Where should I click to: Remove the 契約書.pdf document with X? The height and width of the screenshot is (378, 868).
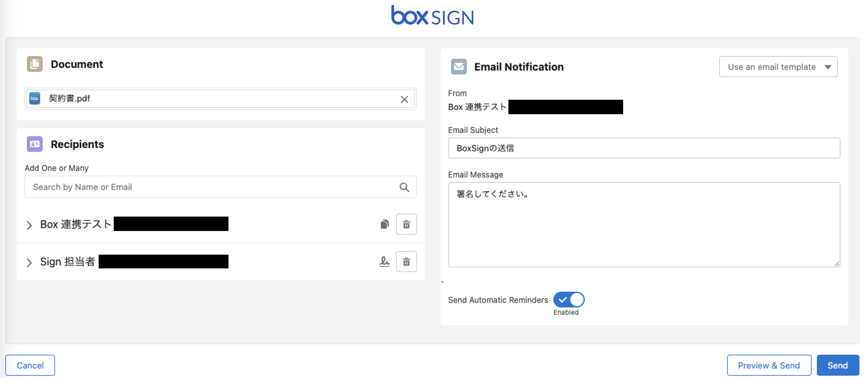pyautogui.click(x=404, y=99)
